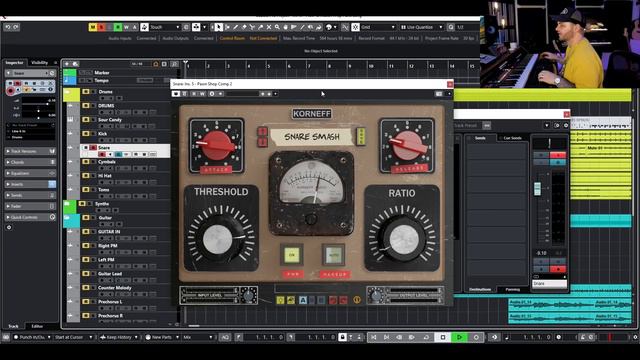640x360 pixels.
Task: Select the Erase tool
Action: [x=244, y=27]
